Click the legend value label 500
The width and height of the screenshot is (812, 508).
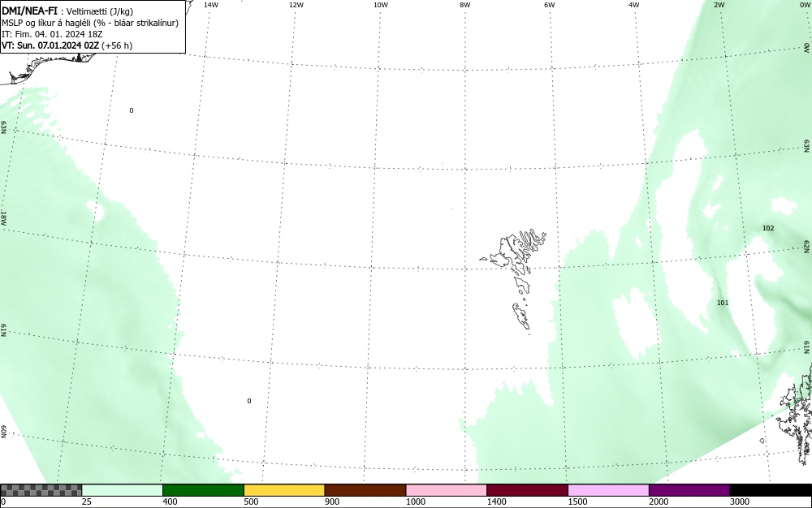251,502
